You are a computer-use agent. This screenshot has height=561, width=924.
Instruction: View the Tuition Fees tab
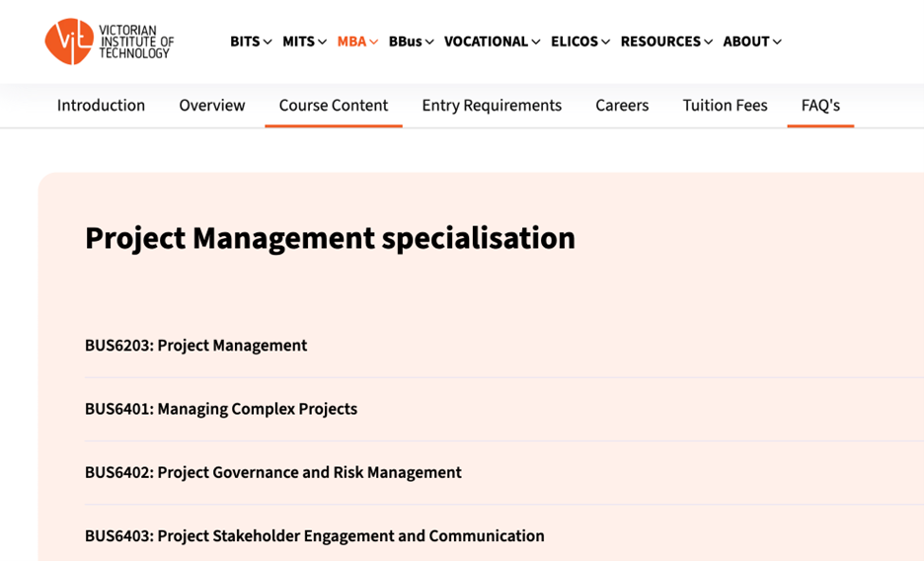coord(725,106)
